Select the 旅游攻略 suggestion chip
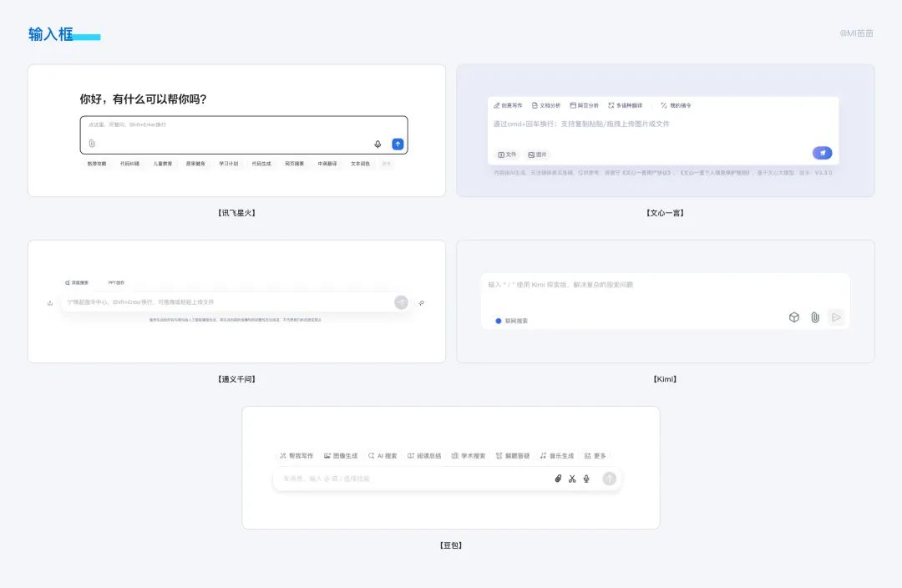 click(x=97, y=164)
